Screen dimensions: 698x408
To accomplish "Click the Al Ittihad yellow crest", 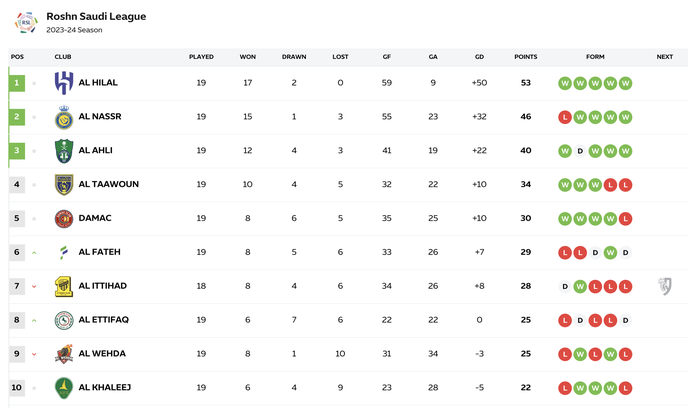I will [x=64, y=286].
